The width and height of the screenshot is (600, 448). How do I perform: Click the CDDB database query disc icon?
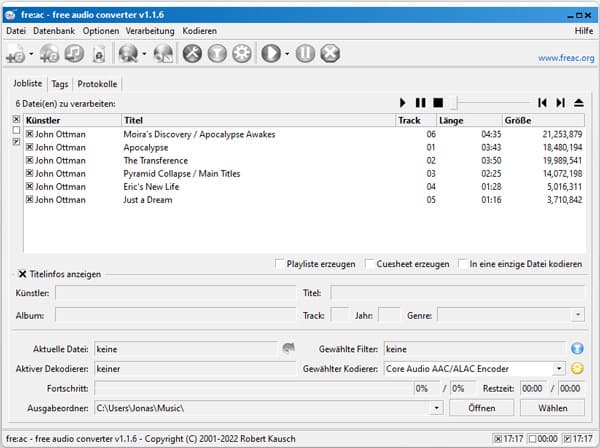pyautogui.click(x=128, y=54)
